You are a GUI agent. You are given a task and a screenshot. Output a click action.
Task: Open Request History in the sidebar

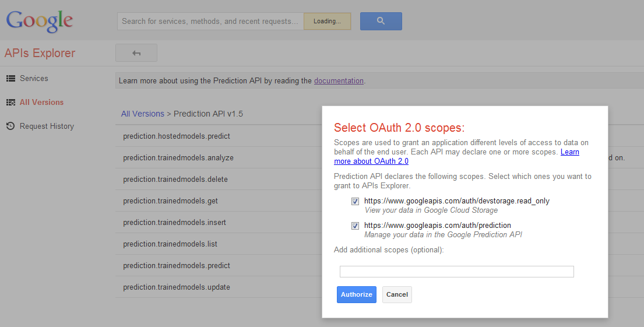point(47,126)
